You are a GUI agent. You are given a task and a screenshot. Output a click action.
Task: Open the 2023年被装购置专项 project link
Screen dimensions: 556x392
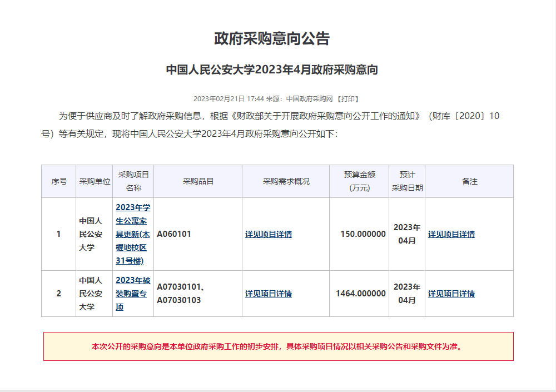tap(133, 294)
